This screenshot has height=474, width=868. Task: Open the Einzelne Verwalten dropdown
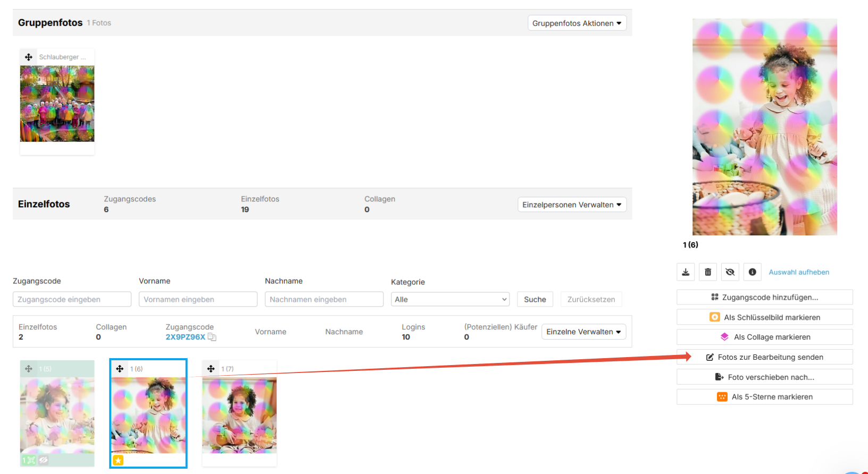pyautogui.click(x=583, y=332)
